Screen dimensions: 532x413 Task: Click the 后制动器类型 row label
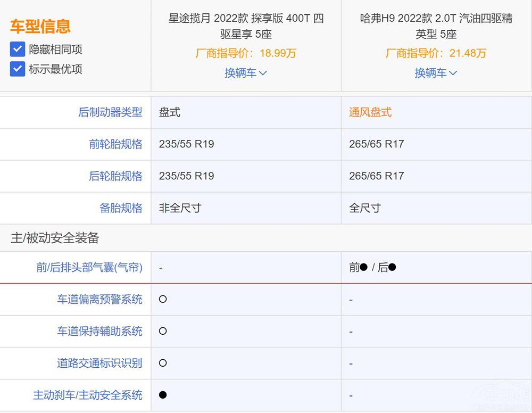[x=110, y=112]
